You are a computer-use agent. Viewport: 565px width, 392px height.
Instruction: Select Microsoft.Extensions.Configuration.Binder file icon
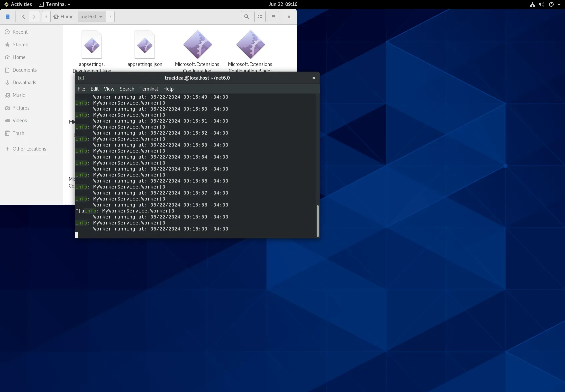[x=251, y=45]
